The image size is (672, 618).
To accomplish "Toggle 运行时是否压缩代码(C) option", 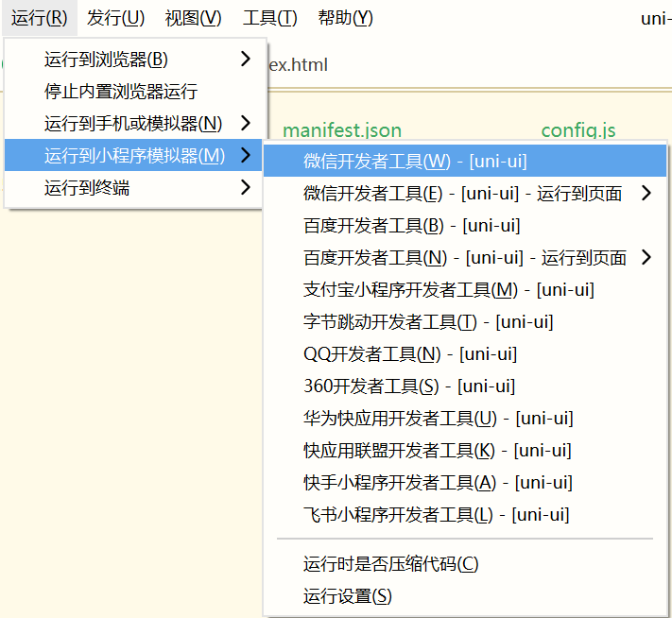I will point(465,564).
